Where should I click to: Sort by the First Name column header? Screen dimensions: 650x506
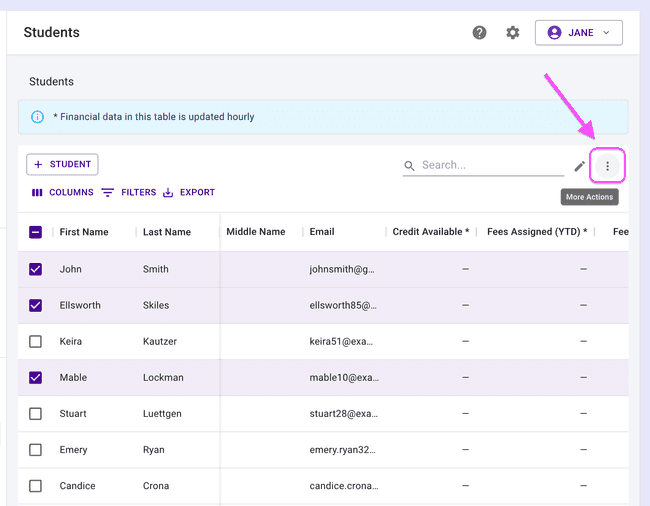click(x=84, y=232)
